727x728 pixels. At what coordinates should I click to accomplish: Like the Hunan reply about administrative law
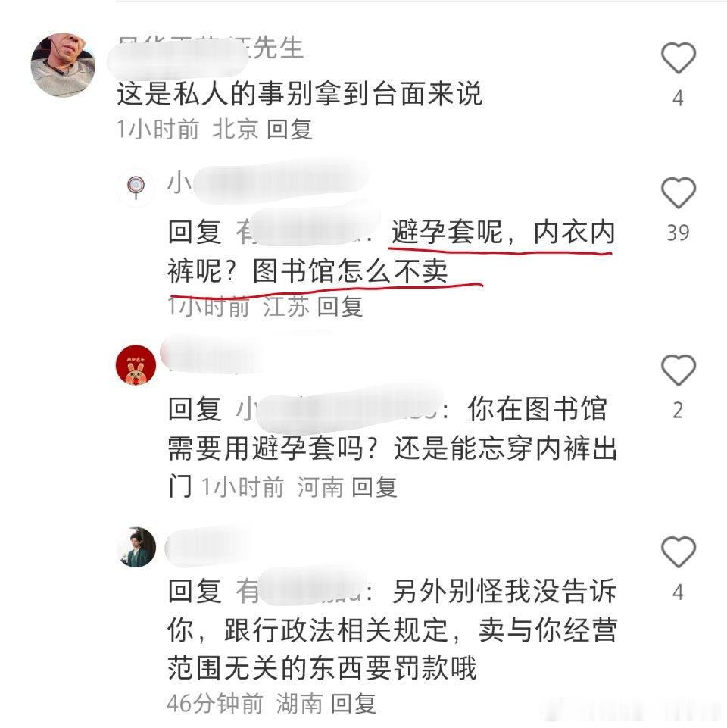pos(679,552)
